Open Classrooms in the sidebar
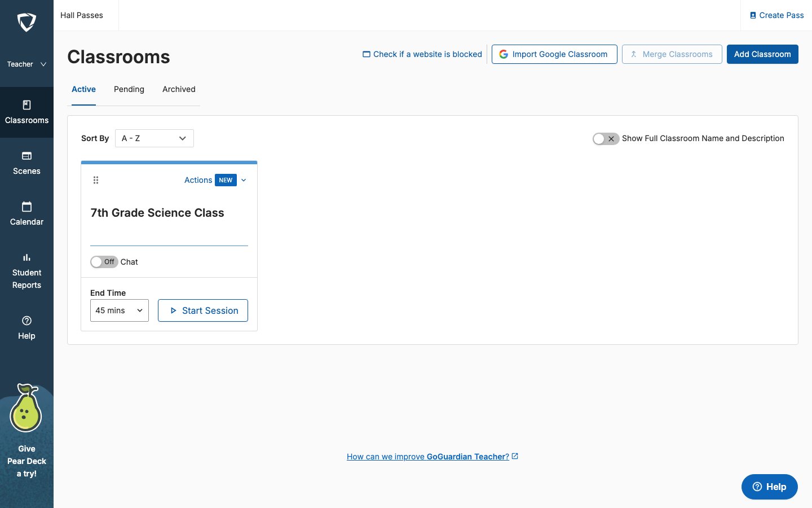 tap(27, 112)
